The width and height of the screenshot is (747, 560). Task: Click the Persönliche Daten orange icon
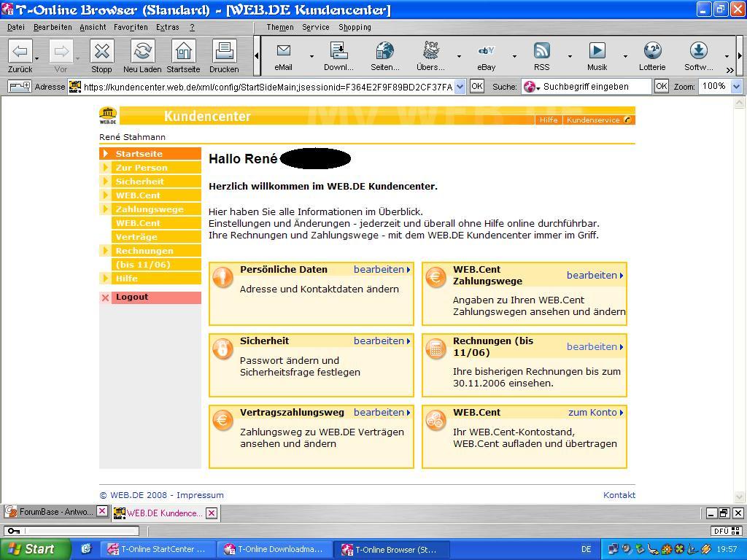pos(222,276)
